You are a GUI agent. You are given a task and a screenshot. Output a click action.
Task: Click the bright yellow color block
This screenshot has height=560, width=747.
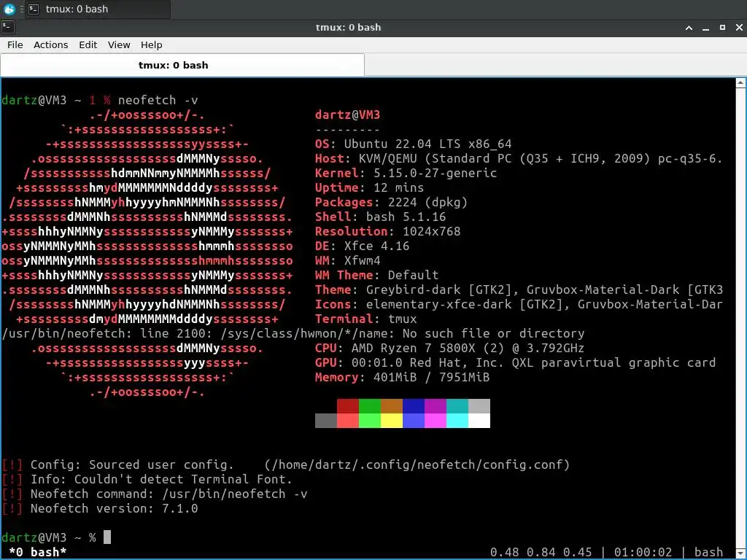click(x=392, y=421)
